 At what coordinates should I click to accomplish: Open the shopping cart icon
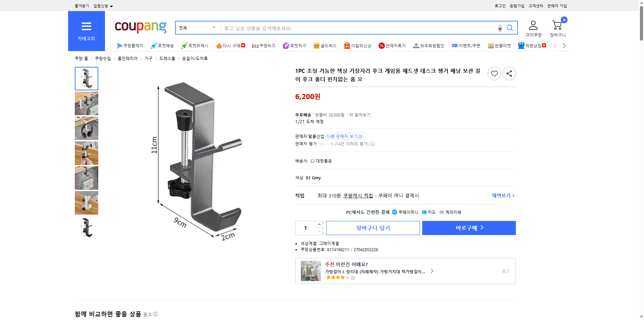point(557,25)
